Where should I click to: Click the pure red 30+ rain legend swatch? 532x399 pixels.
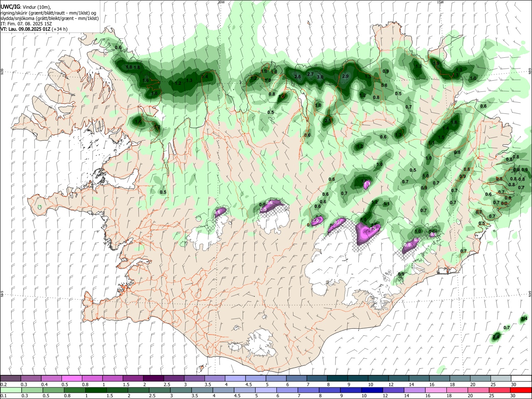520,390
